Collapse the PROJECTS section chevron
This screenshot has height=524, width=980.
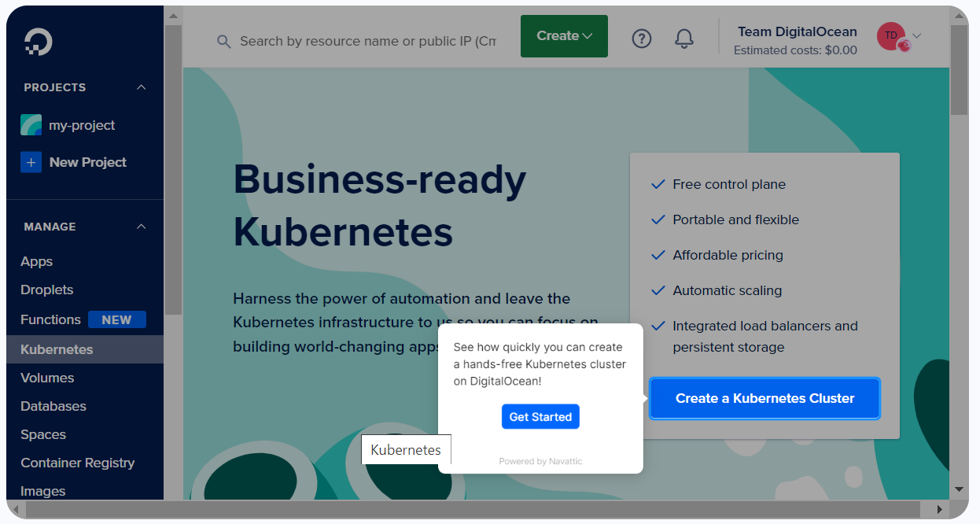[x=142, y=87]
